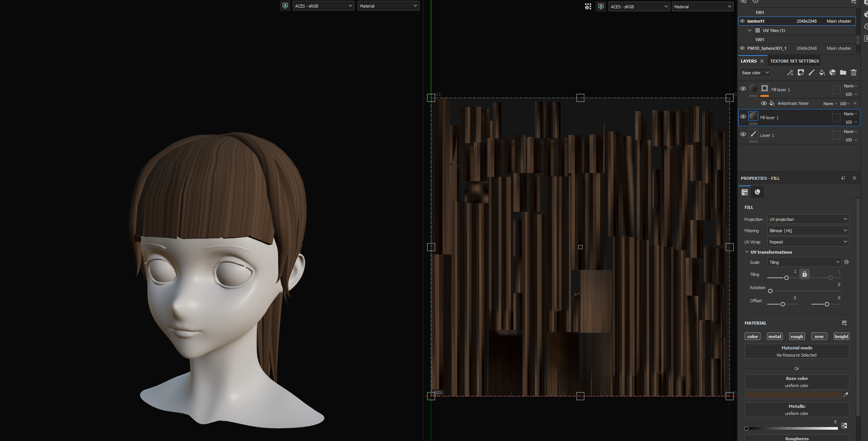Toggle visibility of Anisotropic Noise effect

[x=764, y=103]
